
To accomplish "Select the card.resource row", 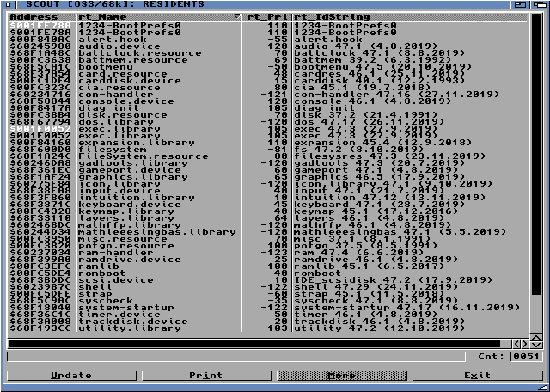I will tap(267, 74).
